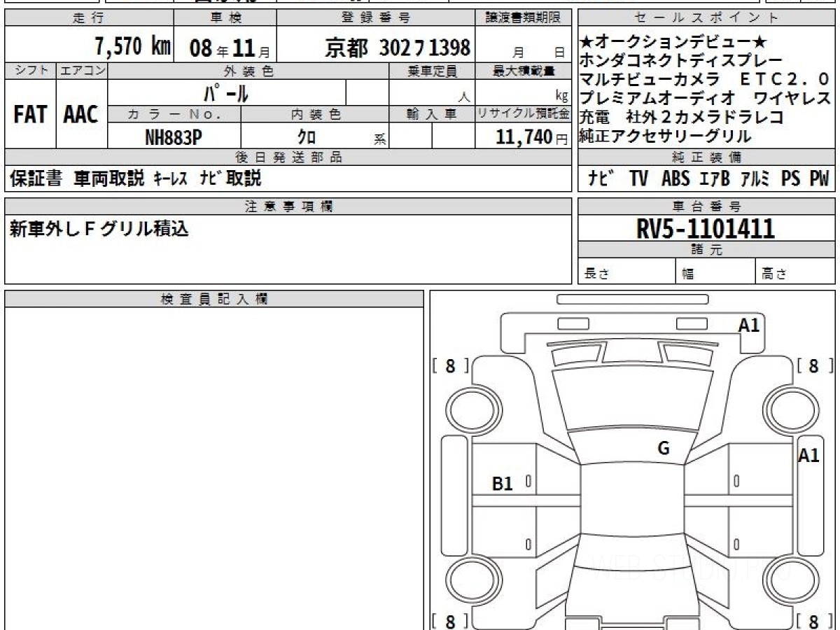Click PS in genuine equipment row

coord(791,179)
